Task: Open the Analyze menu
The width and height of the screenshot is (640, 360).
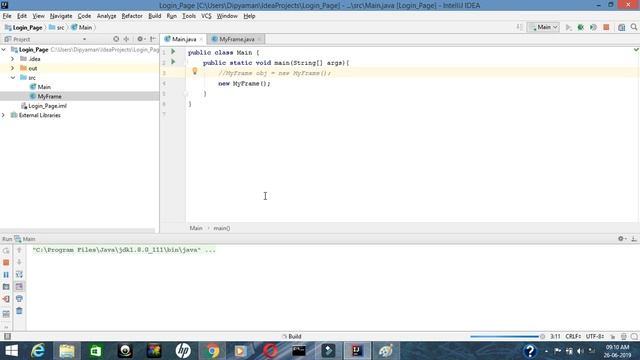Action: pos(107,16)
